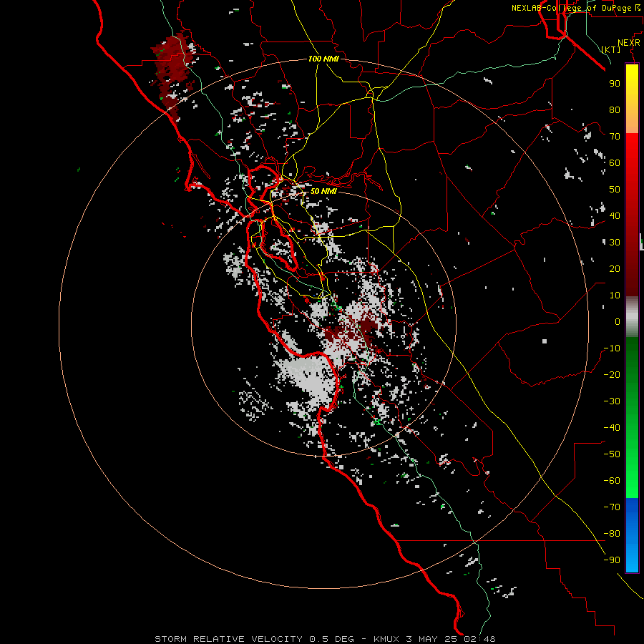Click "STORM RELATIVE VELOCITY" in the caption

[230, 639]
